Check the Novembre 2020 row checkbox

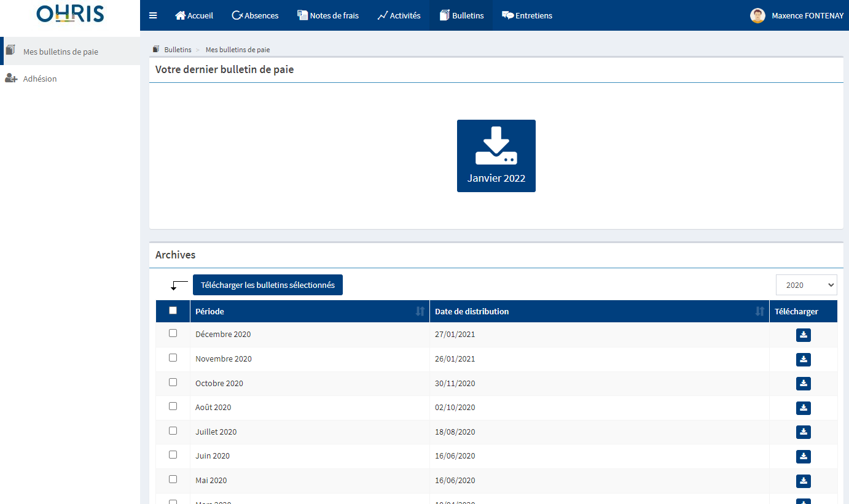[x=173, y=358]
